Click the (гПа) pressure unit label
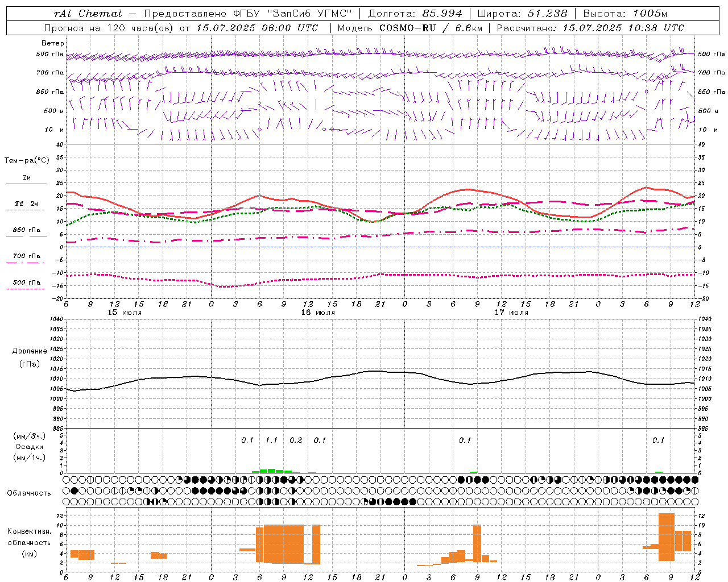728x582 pixels. tap(30, 364)
